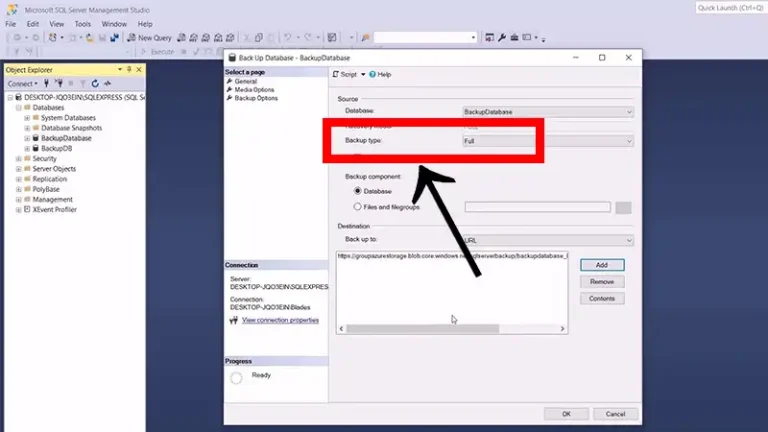Click the Save icon in main toolbar
The height and width of the screenshot is (432, 768).
click(x=102, y=38)
